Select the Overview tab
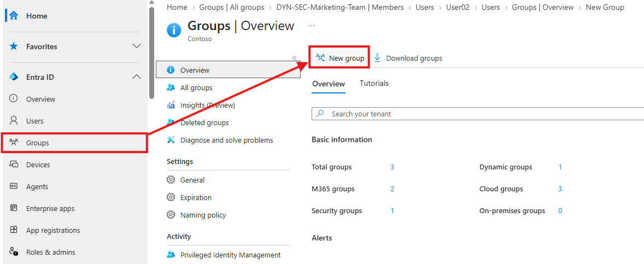 (329, 84)
